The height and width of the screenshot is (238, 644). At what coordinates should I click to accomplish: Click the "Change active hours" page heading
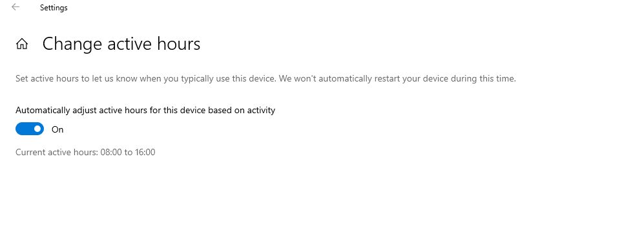point(121,43)
